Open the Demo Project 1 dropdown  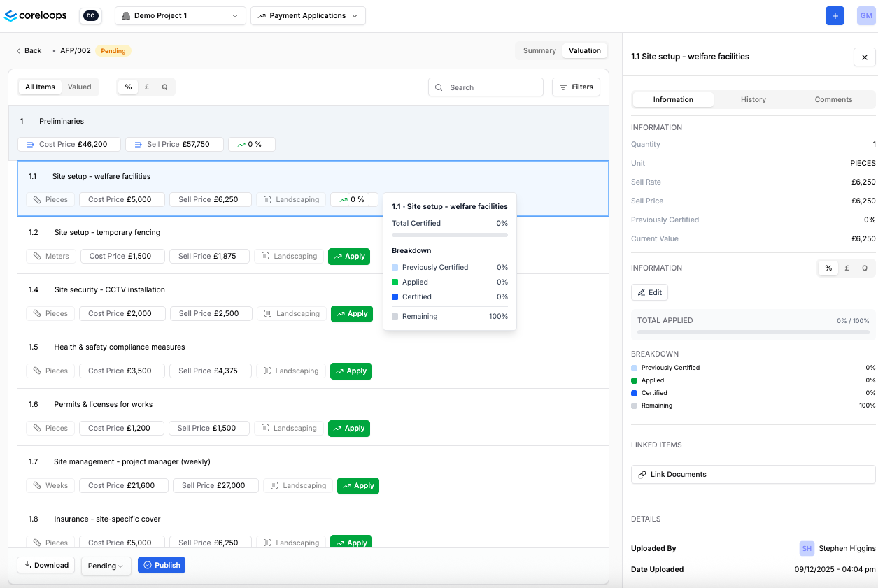180,15
